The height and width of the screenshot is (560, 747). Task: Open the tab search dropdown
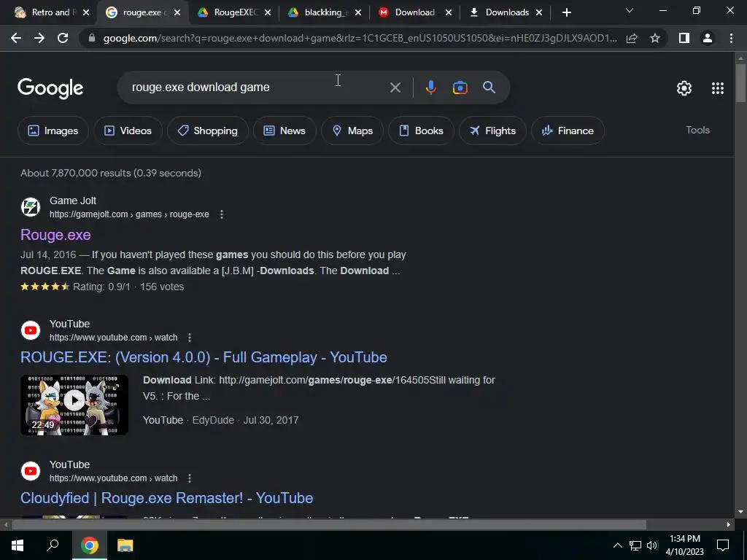click(630, 10)
